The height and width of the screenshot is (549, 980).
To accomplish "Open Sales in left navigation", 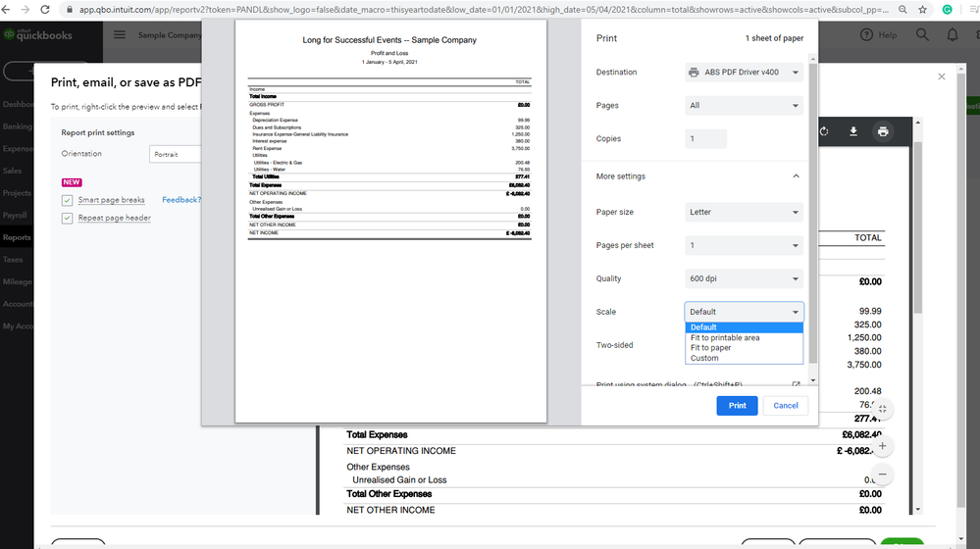I will tap(13, 171).
